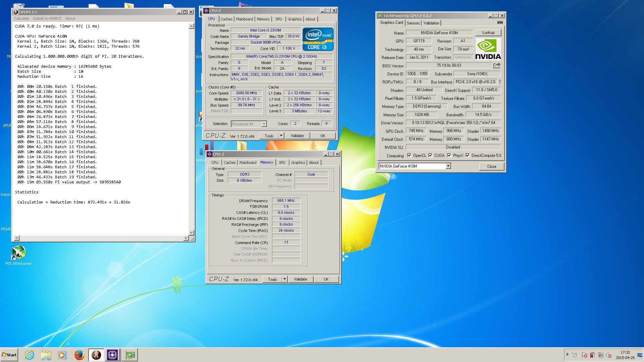Click the NVIDIA logo in GPU-Z

click(488, 49)
